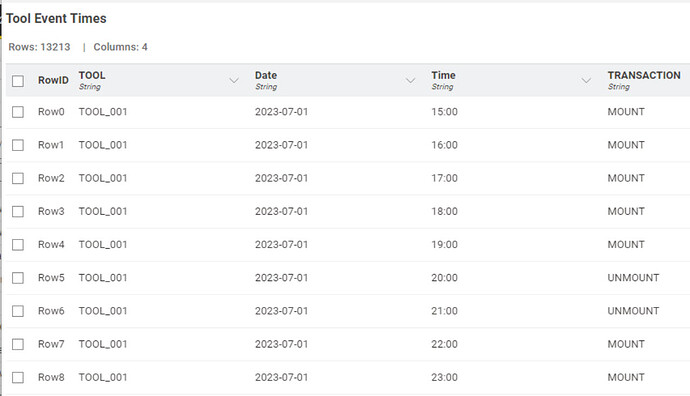
Task: Open the Time column chevron menu
Action: coord(586,81)
